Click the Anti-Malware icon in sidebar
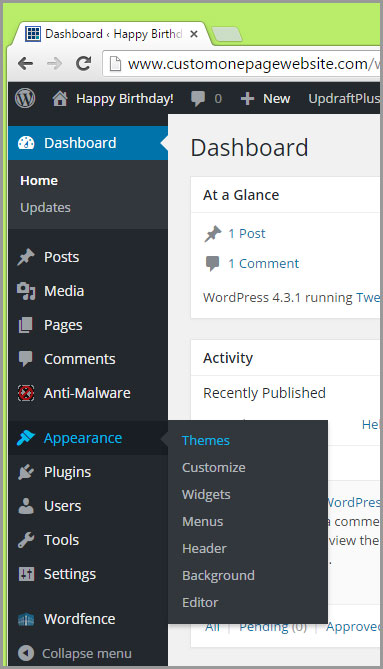The width and height of the screenshot is (383, 669). (26, 393)
